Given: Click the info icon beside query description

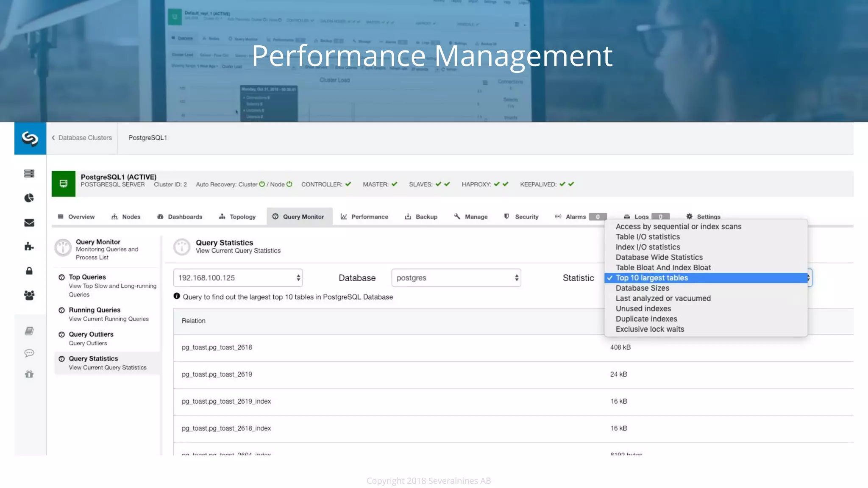Looking at the screenshot, I should pyautogui.click(x=177, y=296).
